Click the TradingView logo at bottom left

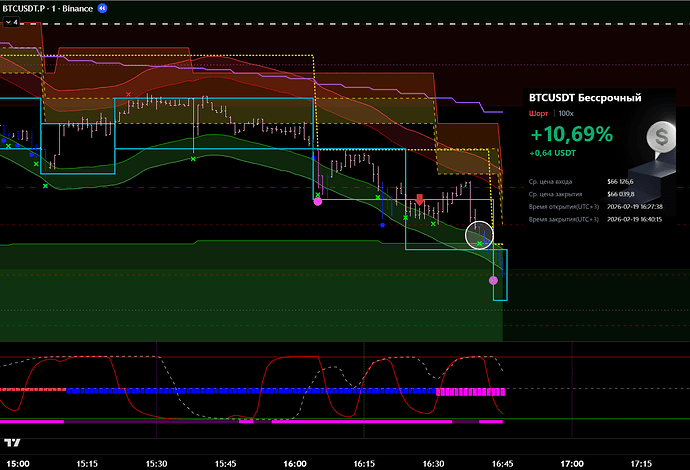click(x=14, y=442)
